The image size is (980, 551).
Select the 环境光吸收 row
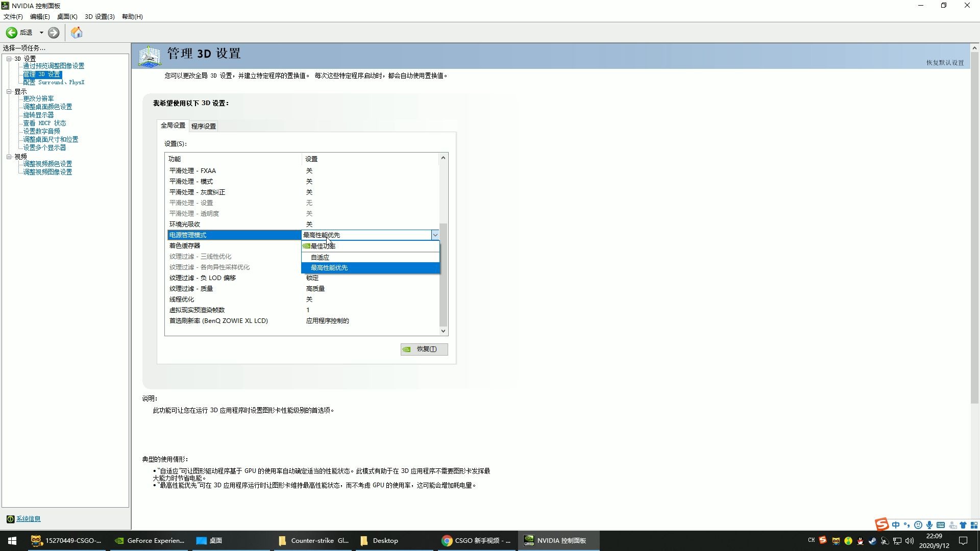pyautogui.click(x=302, y=224)
